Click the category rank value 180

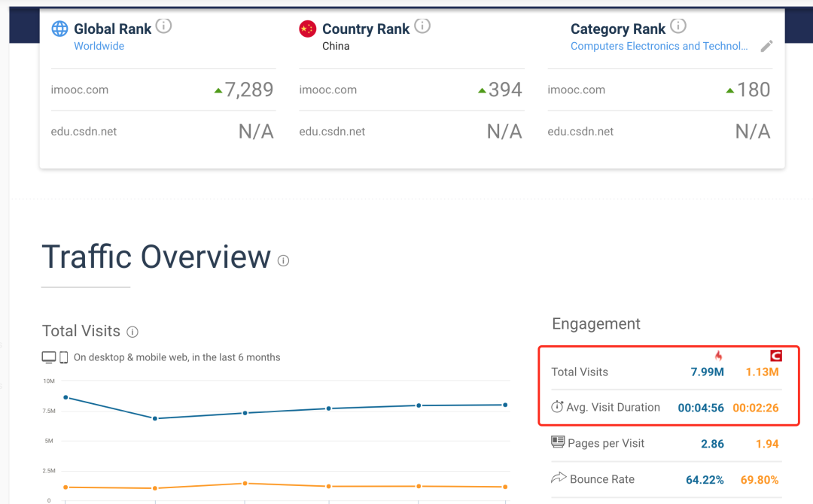click(x=754, y=90)
